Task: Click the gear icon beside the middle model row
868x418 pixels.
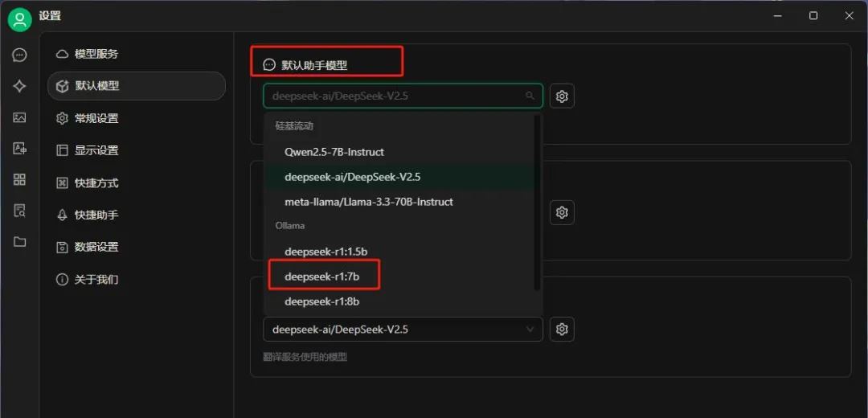Action: coord(562,212)
